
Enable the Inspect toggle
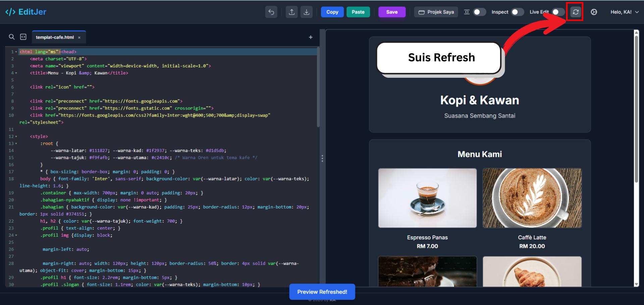point(517,12)
